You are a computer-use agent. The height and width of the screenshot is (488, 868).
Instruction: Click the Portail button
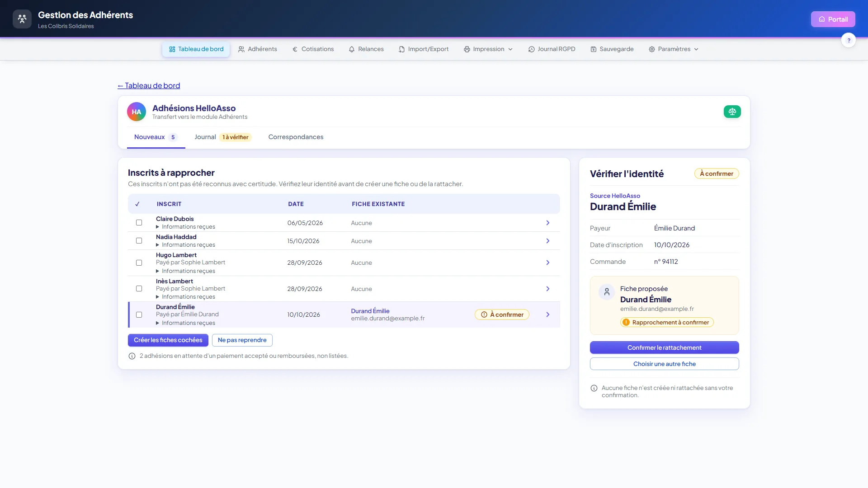pyautogui.click(x=833, y=19)
